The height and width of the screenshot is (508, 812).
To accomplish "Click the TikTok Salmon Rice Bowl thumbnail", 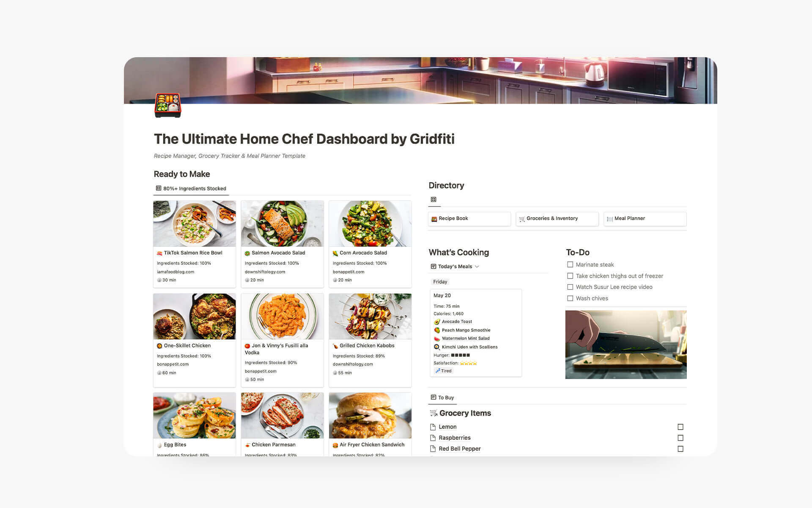I will tap(195, 223).
